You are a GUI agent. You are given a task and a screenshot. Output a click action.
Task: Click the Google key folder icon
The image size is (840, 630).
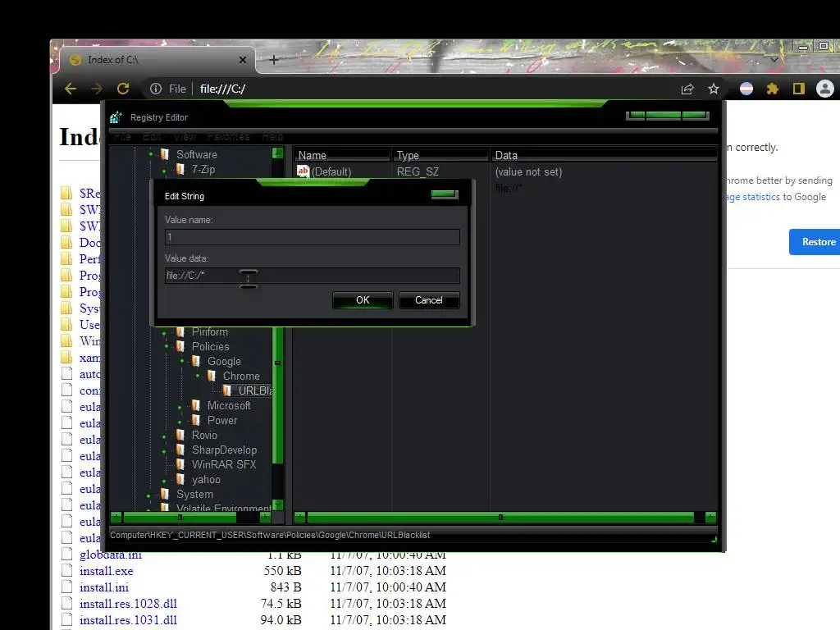tap(196, 361)
